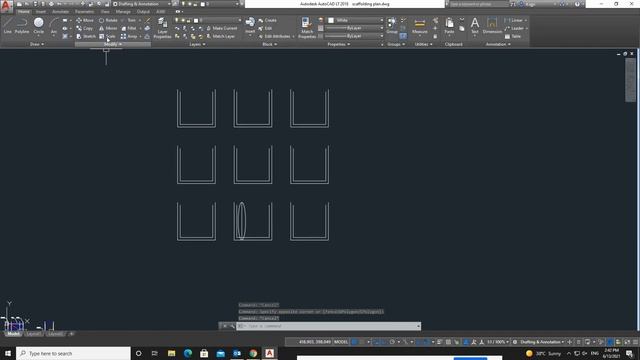
Task: Click the help search box in title bar
Action: click(478, 4)
